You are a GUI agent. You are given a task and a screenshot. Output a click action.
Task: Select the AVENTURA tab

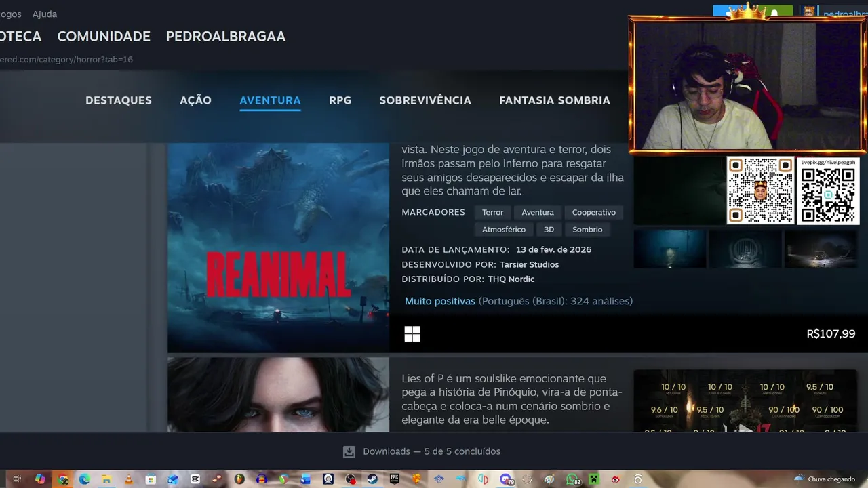(270, 100)
